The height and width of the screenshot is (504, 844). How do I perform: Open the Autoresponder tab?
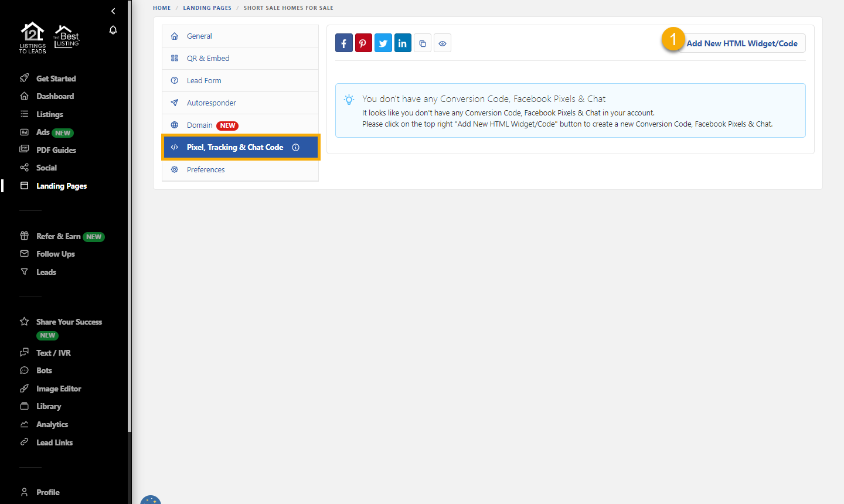point(211,103)
